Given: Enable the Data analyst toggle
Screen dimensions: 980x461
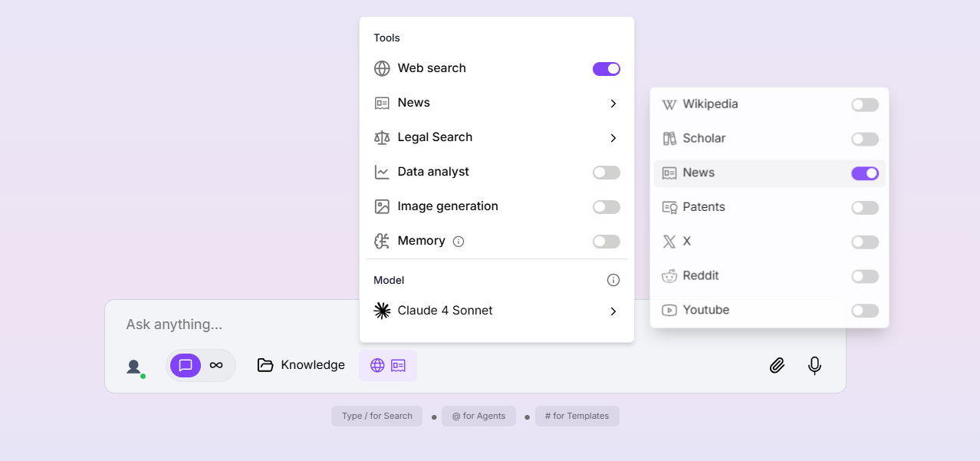Looking at the screenshot, I should [606, 173].
